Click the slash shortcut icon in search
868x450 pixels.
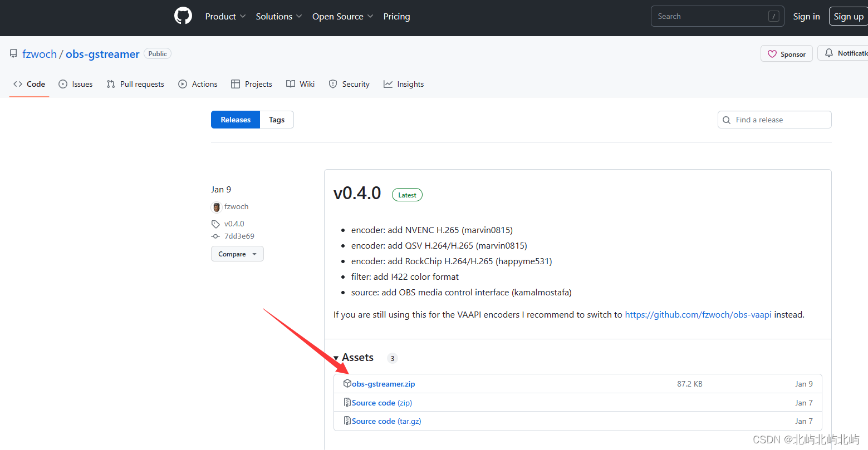point(773,16)
